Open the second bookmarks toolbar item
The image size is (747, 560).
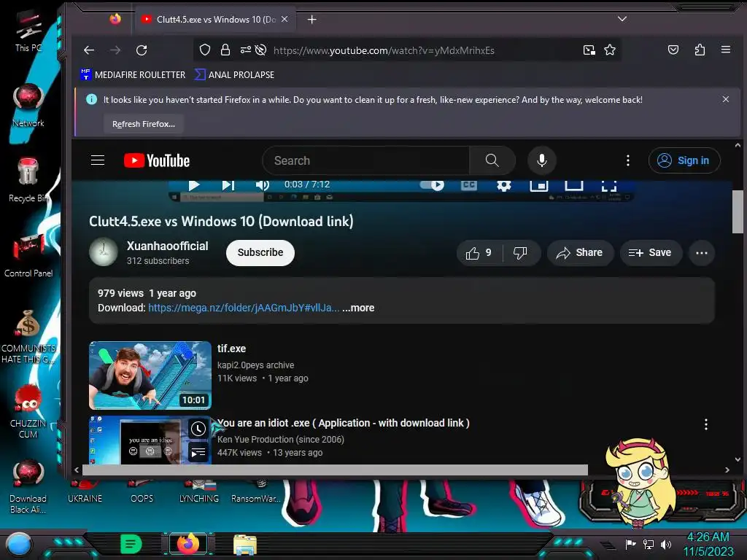(234, 75)
